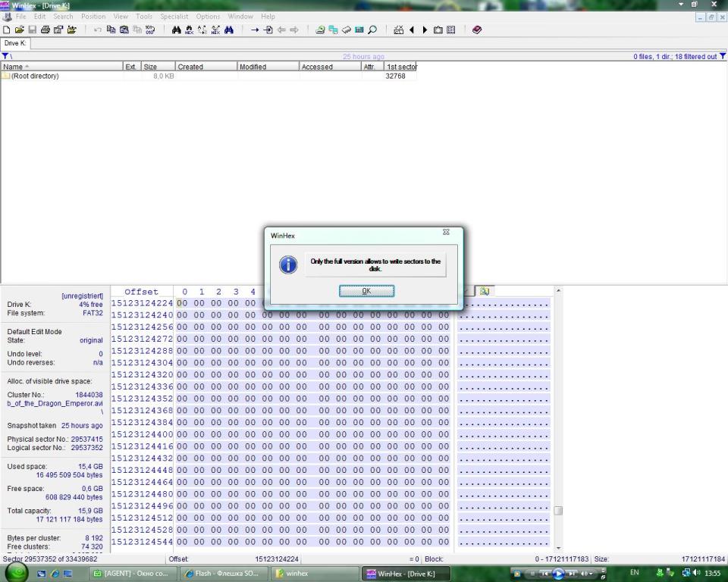Open the Options menu

[x=208, y=16]
